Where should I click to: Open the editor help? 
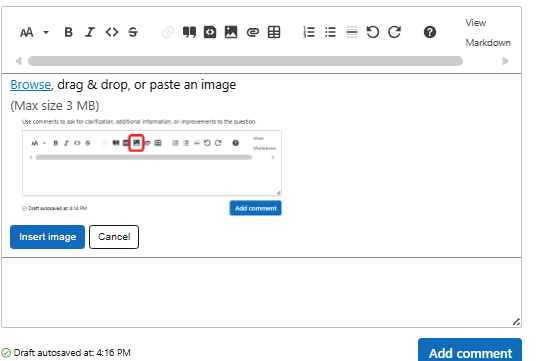point(430,32)
